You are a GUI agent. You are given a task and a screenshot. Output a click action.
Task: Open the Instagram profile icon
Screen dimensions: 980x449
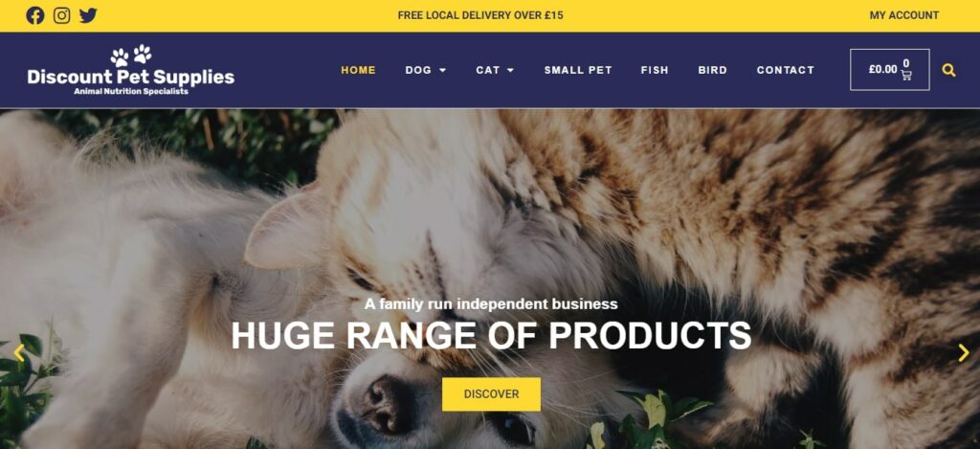(62, 15)
